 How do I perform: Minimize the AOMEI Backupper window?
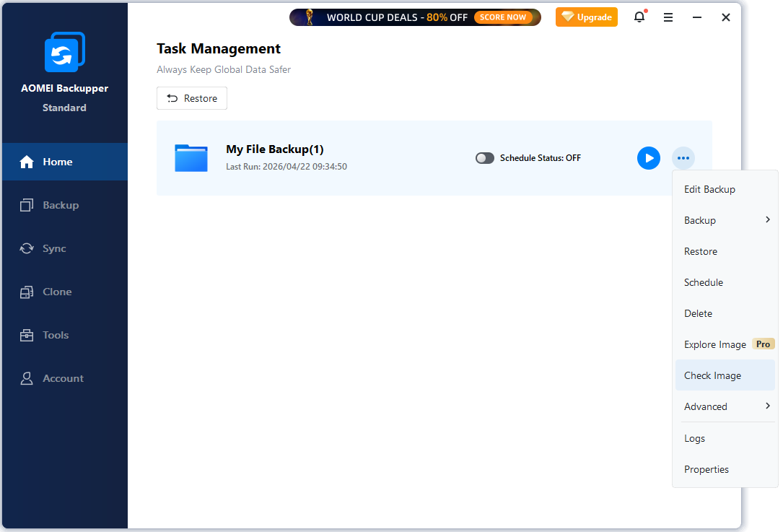tap(697, 17)
